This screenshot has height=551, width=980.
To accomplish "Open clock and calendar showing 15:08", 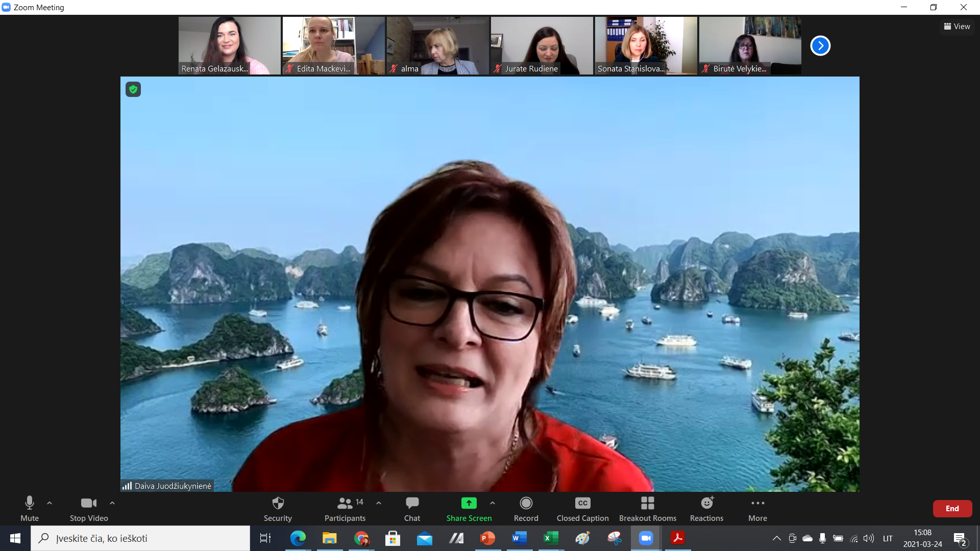I will (x=922, y=538).
